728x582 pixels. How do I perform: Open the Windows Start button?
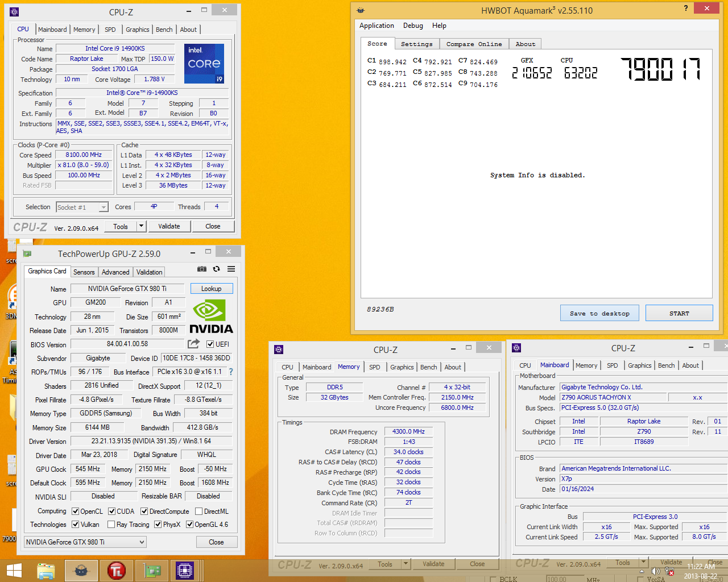point(14,571)
